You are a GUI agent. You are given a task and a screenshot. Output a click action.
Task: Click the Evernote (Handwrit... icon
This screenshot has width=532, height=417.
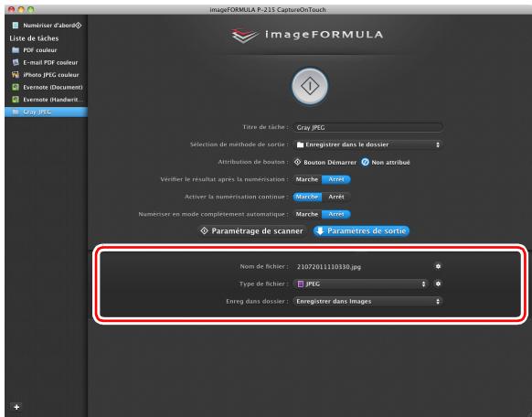click(x=16, y=100)
